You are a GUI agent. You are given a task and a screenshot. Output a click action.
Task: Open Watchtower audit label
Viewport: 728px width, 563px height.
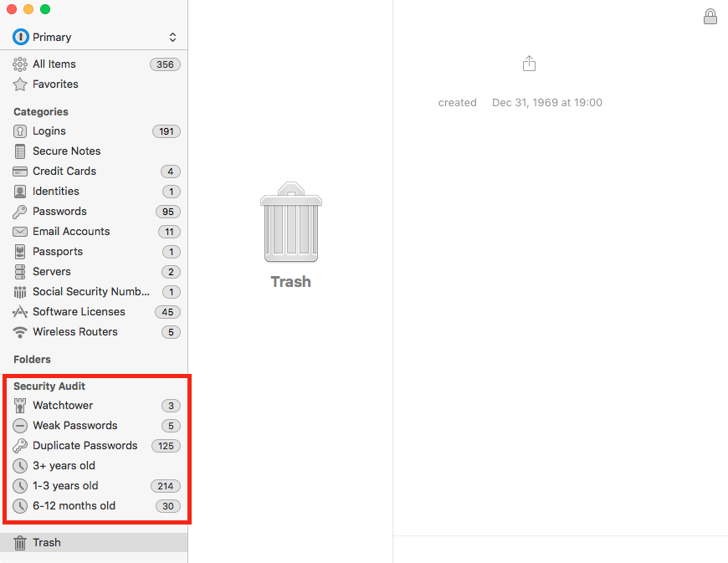[x=63, y=406]
